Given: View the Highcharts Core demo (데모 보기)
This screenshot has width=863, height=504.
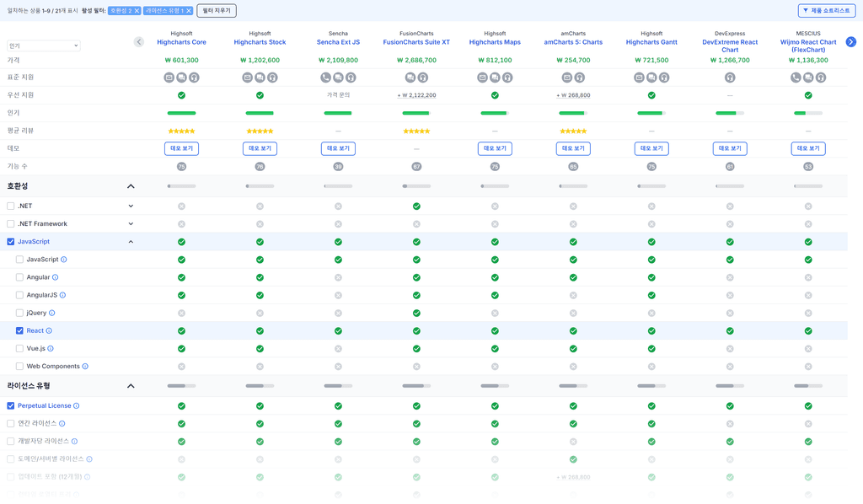Looking at the screenshot, I should [182, 148].
